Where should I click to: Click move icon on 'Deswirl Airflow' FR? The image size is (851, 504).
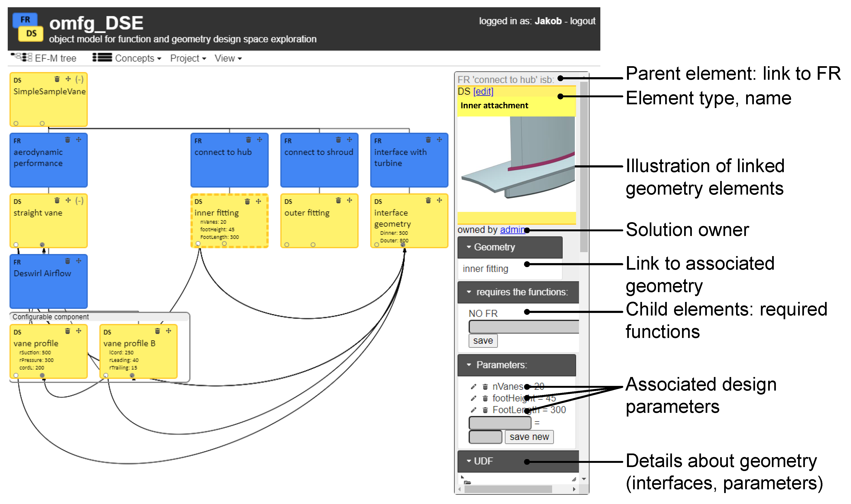pos(79,261)
